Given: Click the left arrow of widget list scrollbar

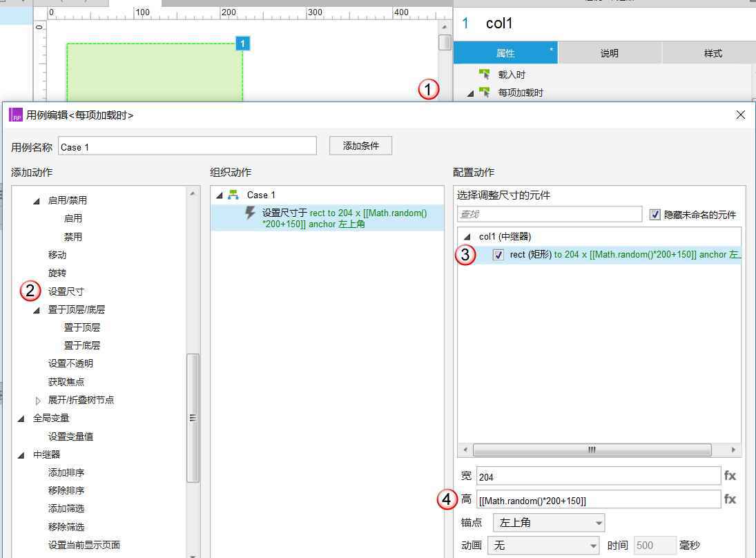Looking at the screenshot, I should click(465, 450).
